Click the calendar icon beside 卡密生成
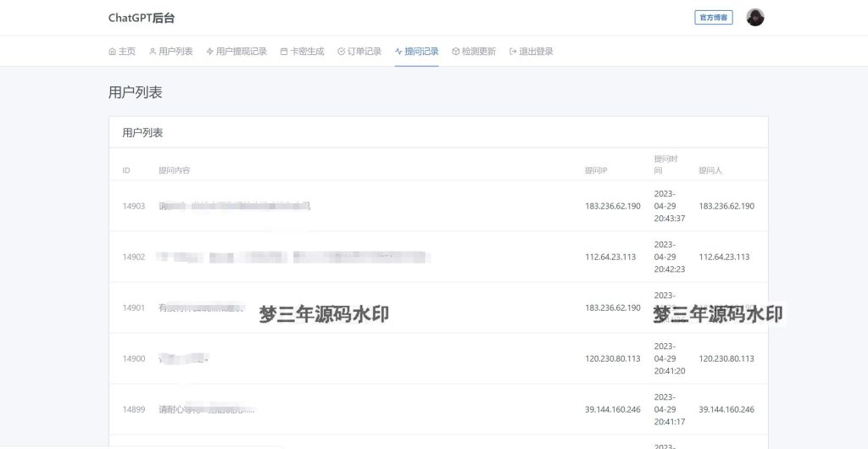The height and width of the screenshot is (449, 868). [284, 52]
